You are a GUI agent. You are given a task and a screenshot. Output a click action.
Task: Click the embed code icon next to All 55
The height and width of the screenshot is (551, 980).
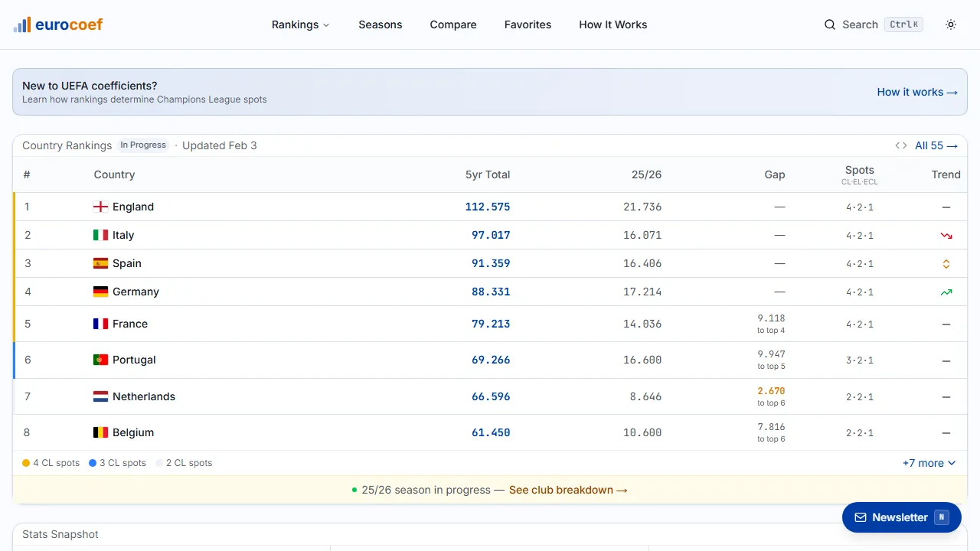click(x=900, y=145)
